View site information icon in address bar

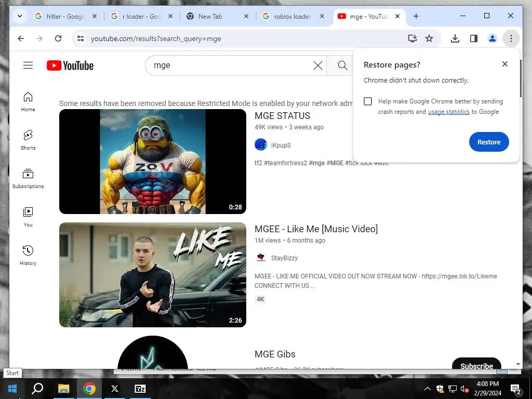click(81, 38)
